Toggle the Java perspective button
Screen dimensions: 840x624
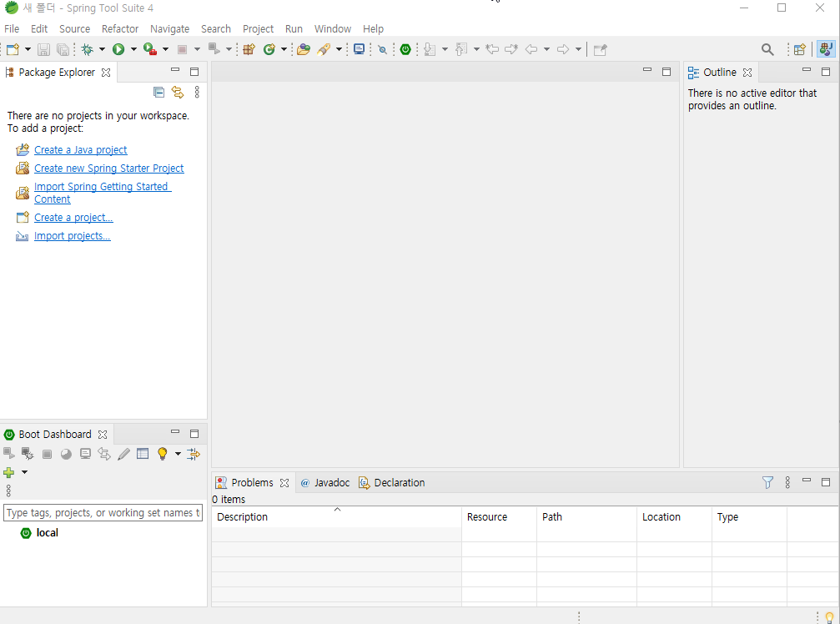[x=826, y=49]
